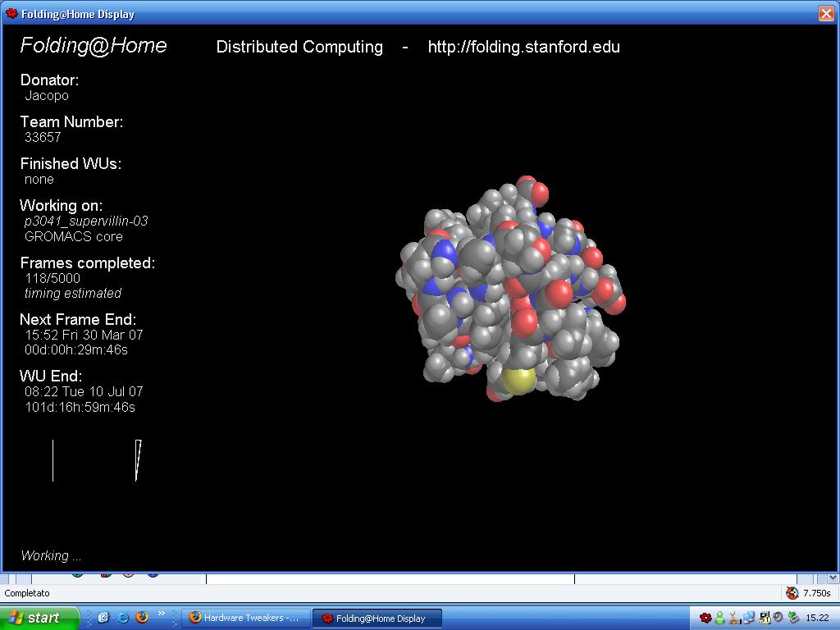Click the 08:22 Tue 10 Jul 07 date
The width and height of the screenshot is (840, 630).
pyautogui.click(x=84, y=391)
